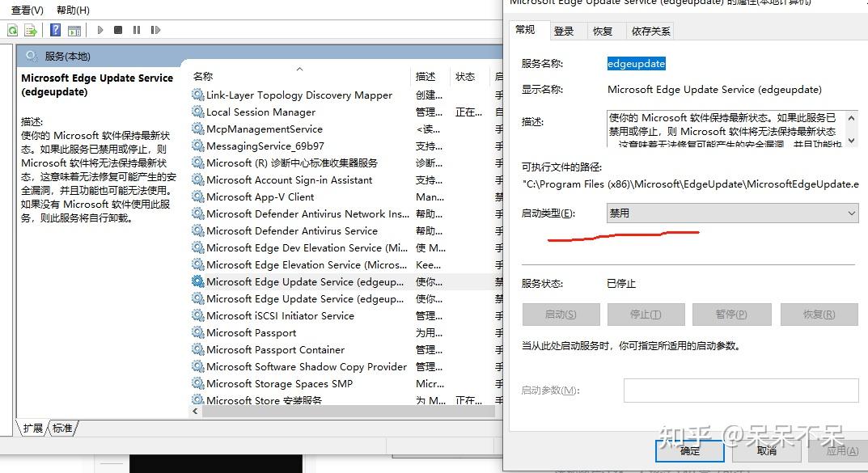
Task: Switch to the 登录 tab
Action: coord(566,31)
